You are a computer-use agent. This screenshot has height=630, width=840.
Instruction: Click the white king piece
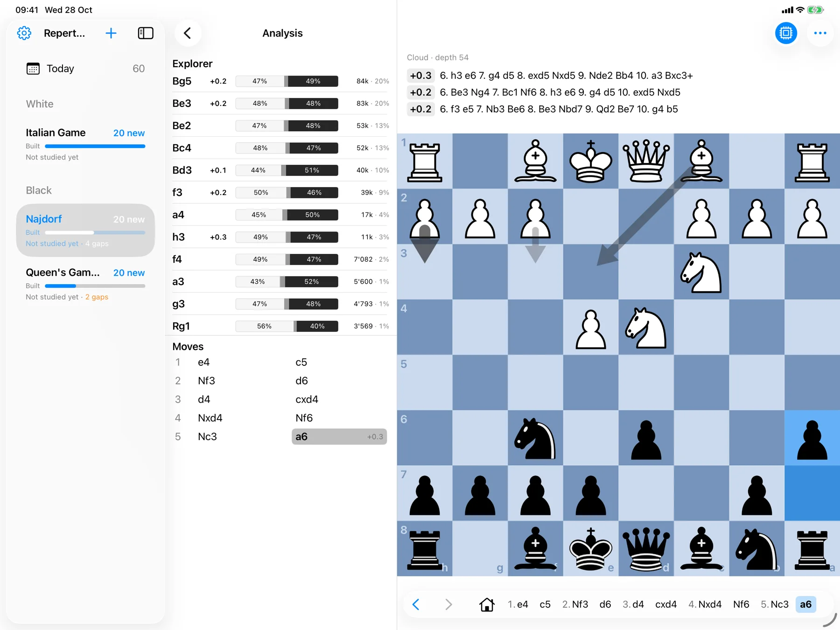[591, 161]
